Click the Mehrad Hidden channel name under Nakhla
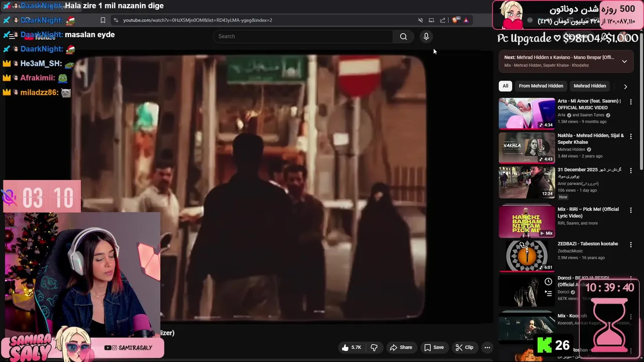Screen dimensions: 644x362 [571, 149]
